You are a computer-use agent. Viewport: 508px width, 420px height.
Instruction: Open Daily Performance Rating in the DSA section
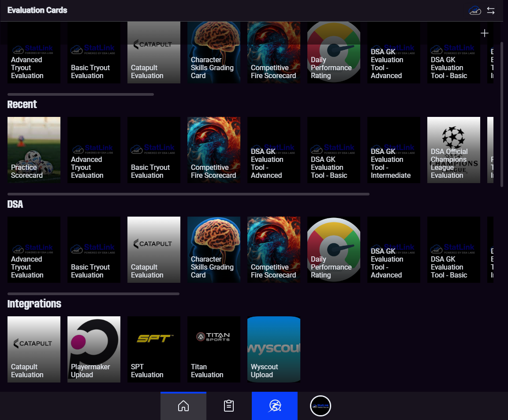tap(334, 250)
